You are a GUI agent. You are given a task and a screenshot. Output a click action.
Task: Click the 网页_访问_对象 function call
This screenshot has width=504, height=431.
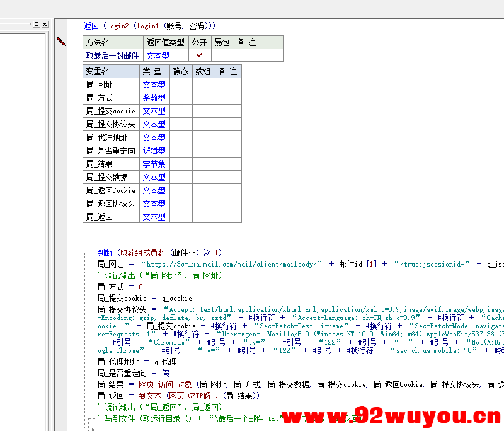coord(165,384)
